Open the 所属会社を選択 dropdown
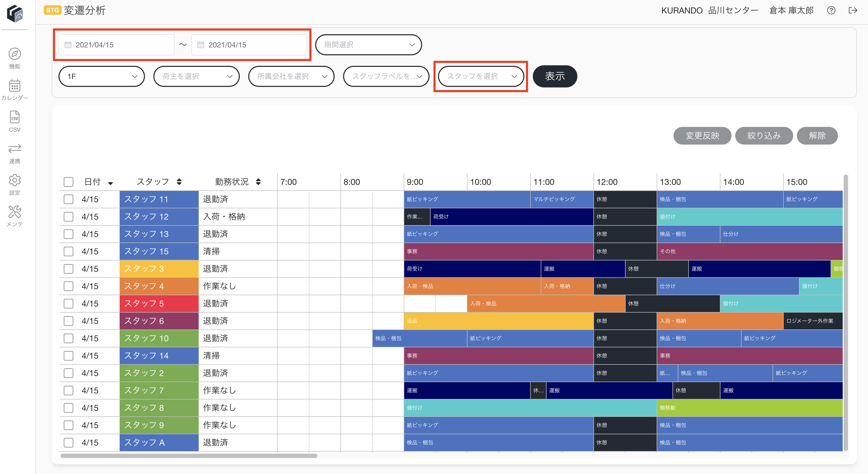 [291, 76]
